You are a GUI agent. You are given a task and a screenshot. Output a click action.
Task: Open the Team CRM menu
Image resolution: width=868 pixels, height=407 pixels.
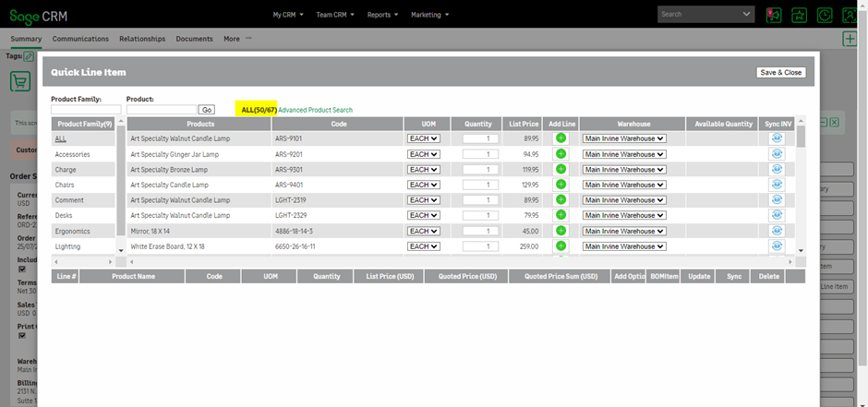click(x=336, y=15)
